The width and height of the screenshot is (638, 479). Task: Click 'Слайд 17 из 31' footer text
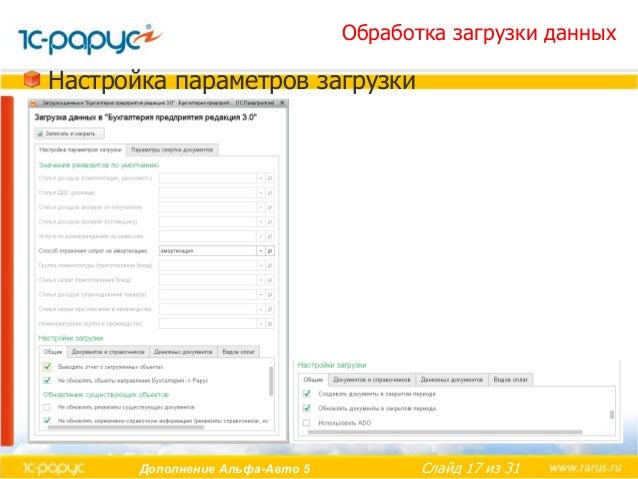[471, 468]
